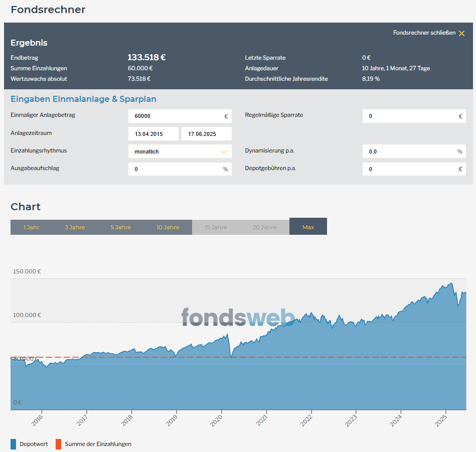Click the Einmaliger Anlagebetrag input field

click(x=176, y=116)
